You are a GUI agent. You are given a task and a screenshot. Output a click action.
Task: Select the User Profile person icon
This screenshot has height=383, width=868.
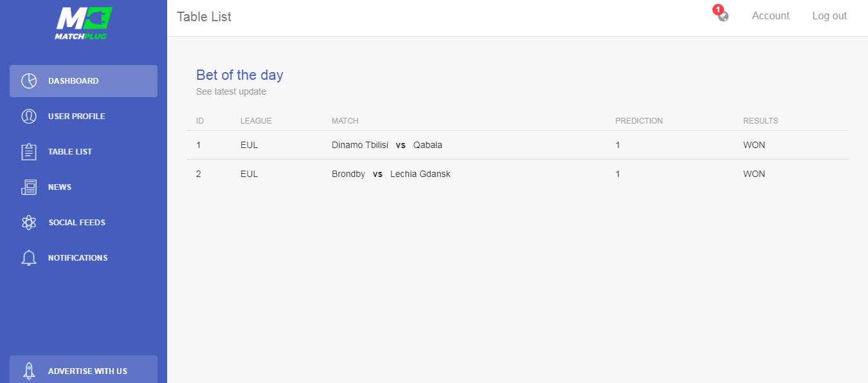pos(29,117)
